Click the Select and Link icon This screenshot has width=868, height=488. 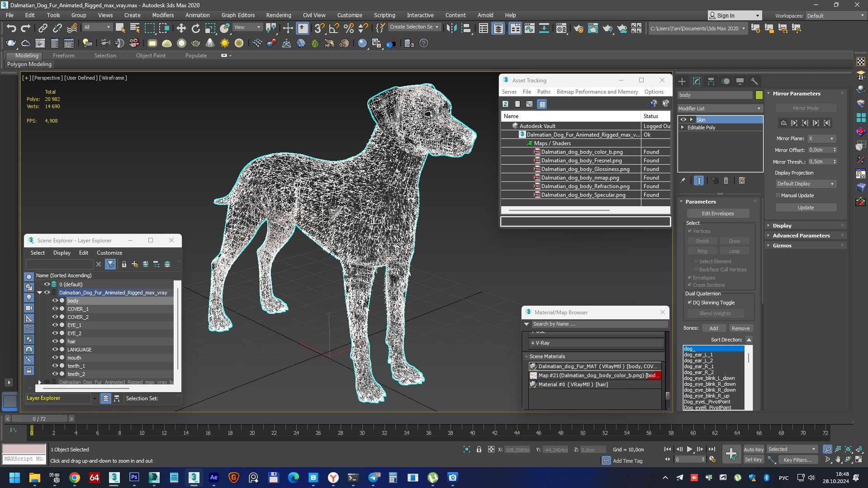click(43, 28)
